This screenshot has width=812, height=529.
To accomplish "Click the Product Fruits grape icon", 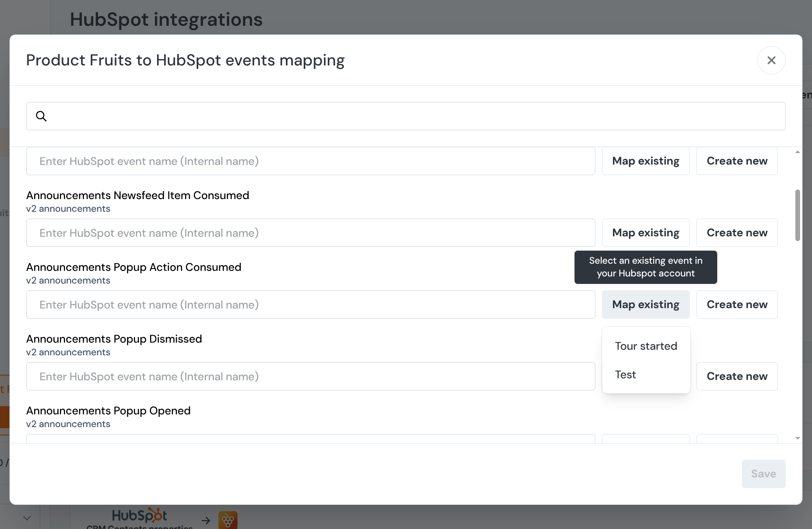I will [228, 520].
